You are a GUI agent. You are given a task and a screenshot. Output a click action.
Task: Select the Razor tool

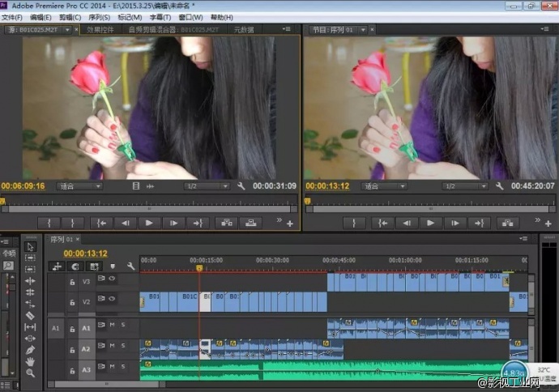coord(30,315)
